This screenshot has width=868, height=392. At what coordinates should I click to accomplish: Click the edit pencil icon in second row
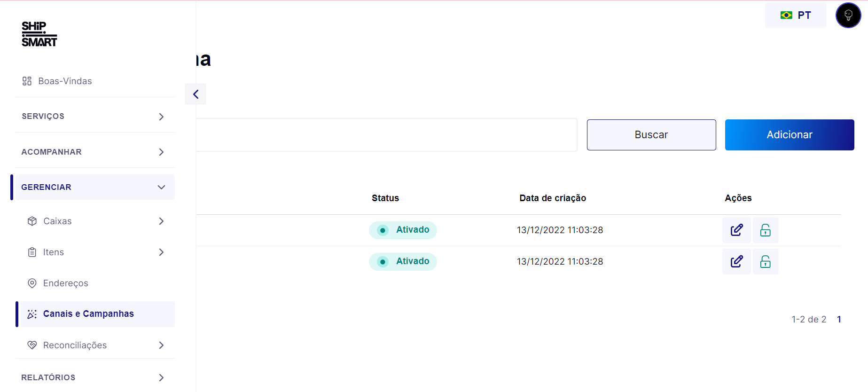click(736, 261)
